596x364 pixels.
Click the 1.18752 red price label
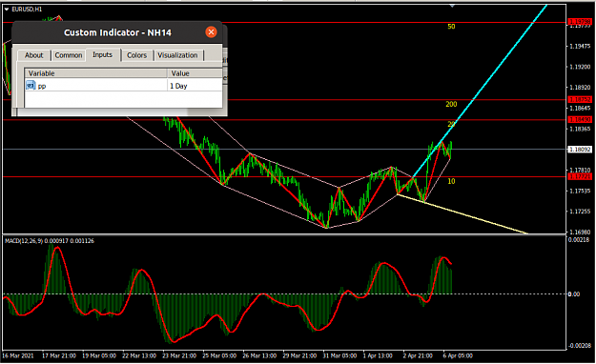(580, 99)
